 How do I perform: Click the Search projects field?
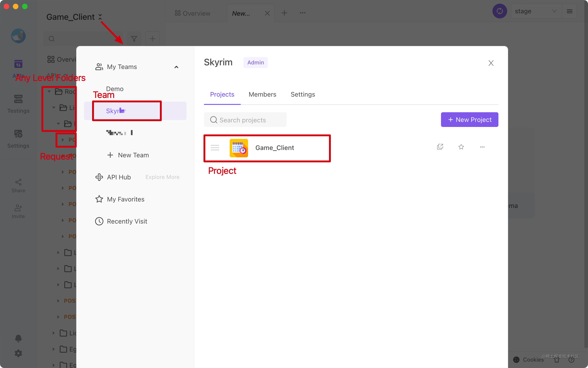click(245, 120)
